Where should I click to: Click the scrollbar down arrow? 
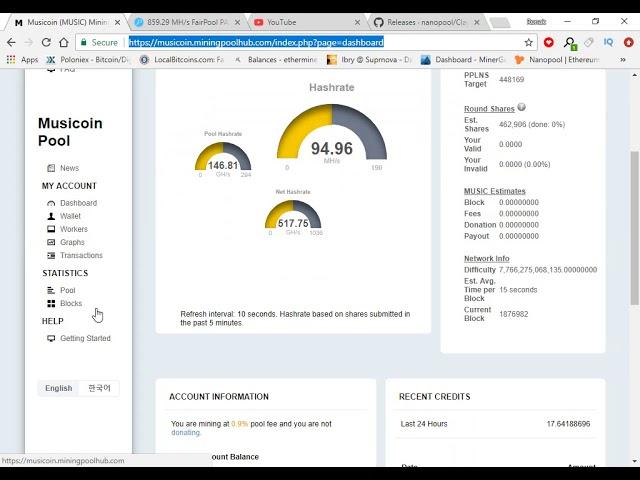(634, 461)
